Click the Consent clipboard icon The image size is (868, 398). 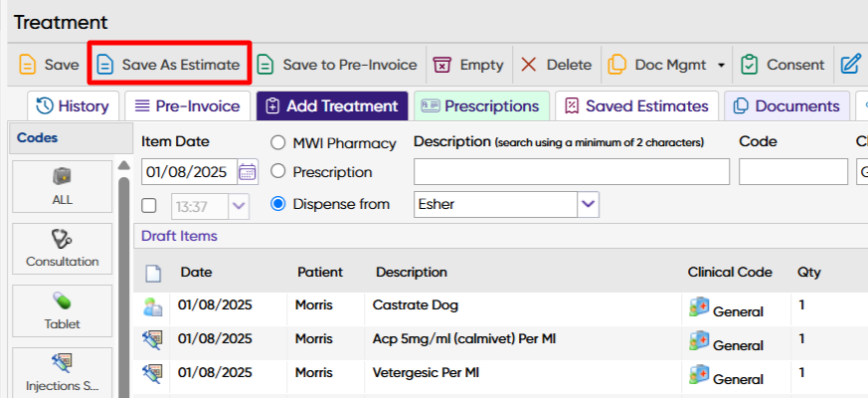751,65
